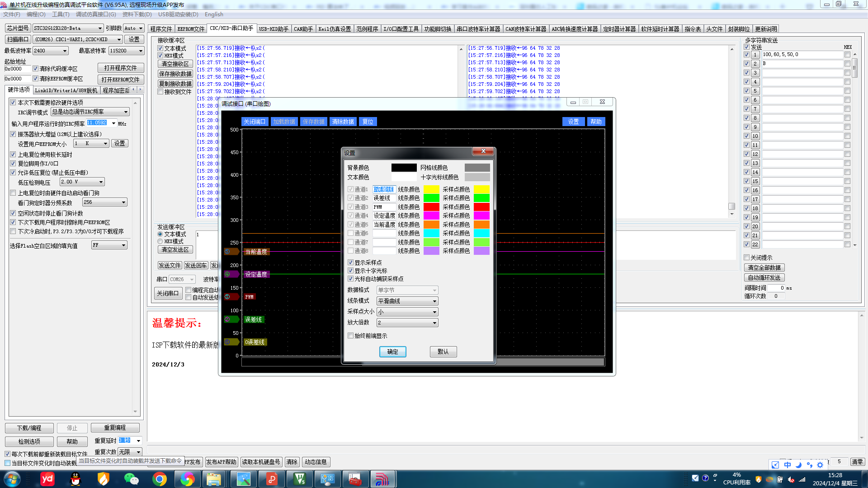Click channel 1 marker icon on plot
868x488 pixels.
click(231, 342)
